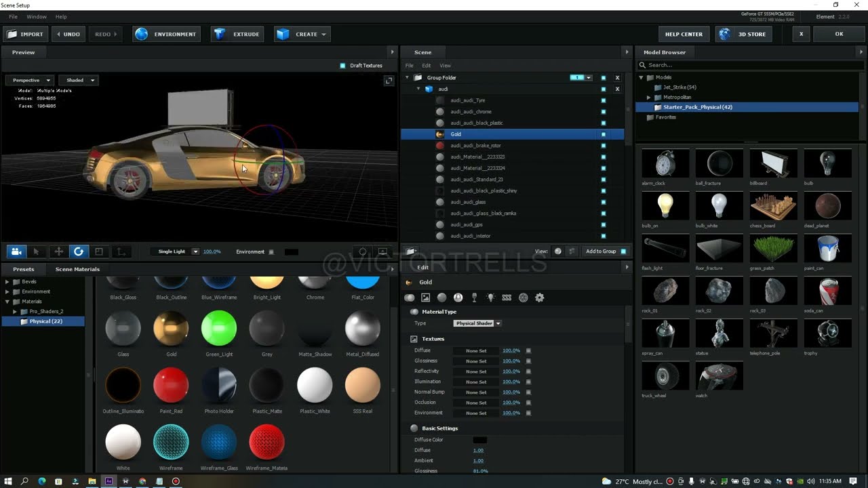Open the Physical Shader type dropdown
Viewport: 868px width, 488px height.
(477, 323)
